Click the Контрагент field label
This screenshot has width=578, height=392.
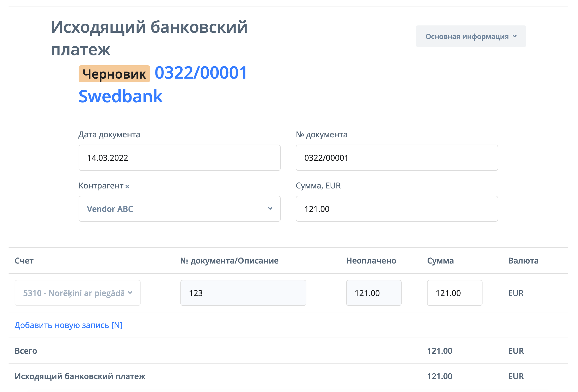101,186
